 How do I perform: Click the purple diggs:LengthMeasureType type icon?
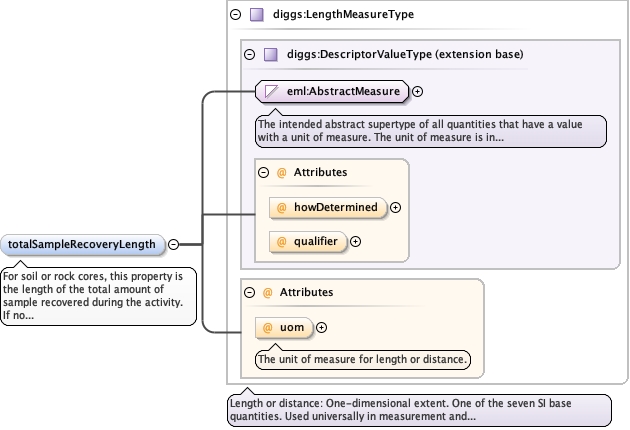click(257, 15)
